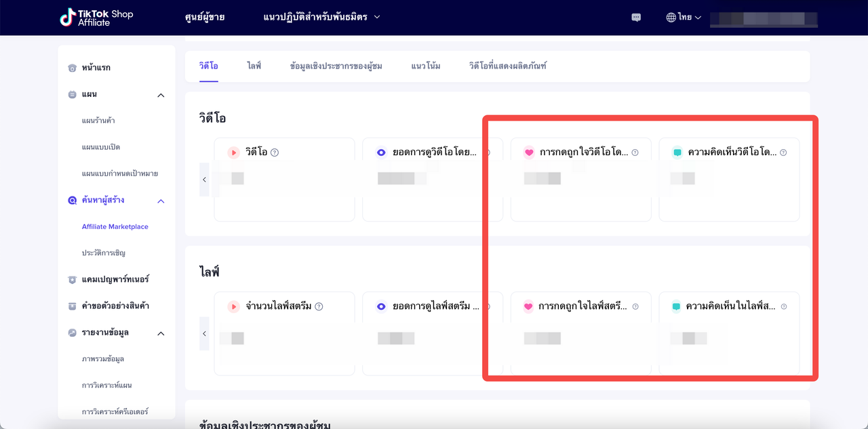
Task: Collapse the รายงานข้อมูล sidebar section
Action: (x=161, y=333)
